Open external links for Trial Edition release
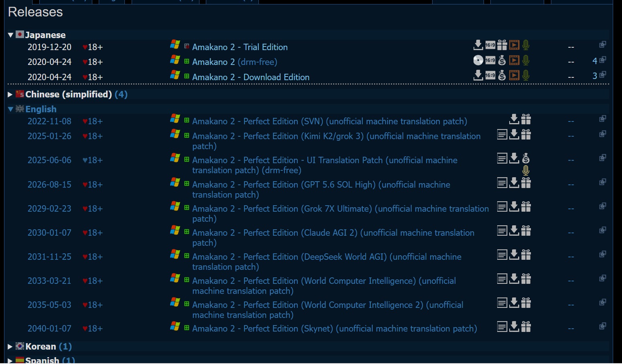622x364 pixels. [x=602, y=44]
